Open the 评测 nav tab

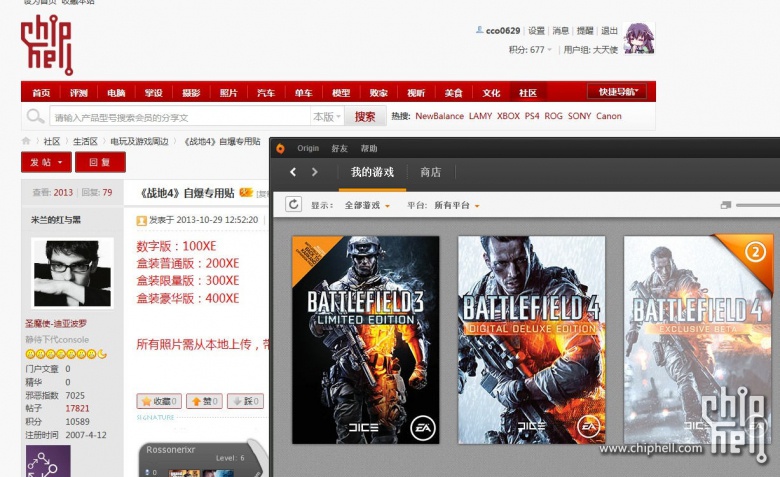click(x=79, y=93)
